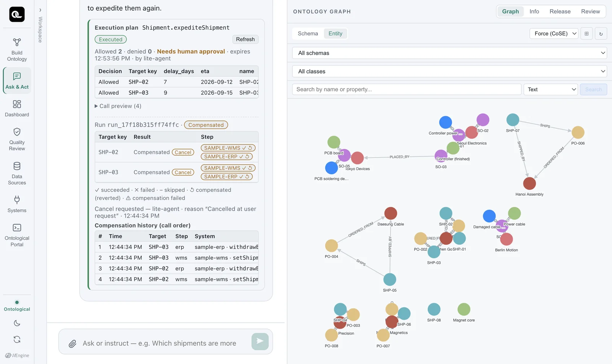Image resolution: width=612 pixels, height=364 pixels.
Task: Focus the search by name or property field
Action: (x=407, y=89)
